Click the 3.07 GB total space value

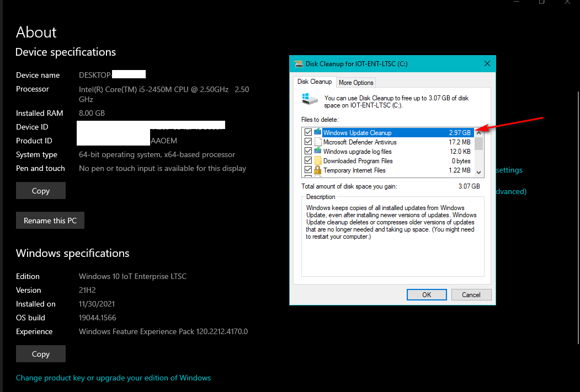point(469,186)
